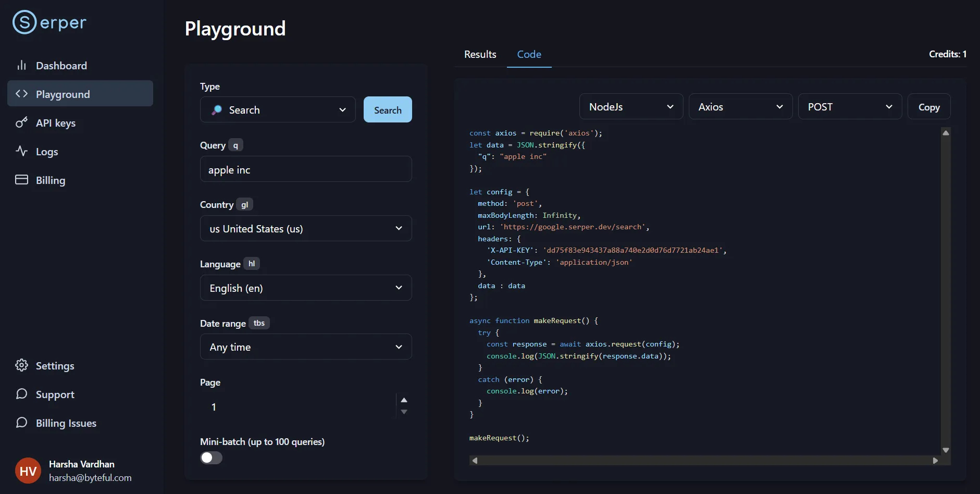The width and height of the screenshot is (980, 494).
Task: Open Billing in the sidebar
Action: pyautogui.click(x=80, y=180)
